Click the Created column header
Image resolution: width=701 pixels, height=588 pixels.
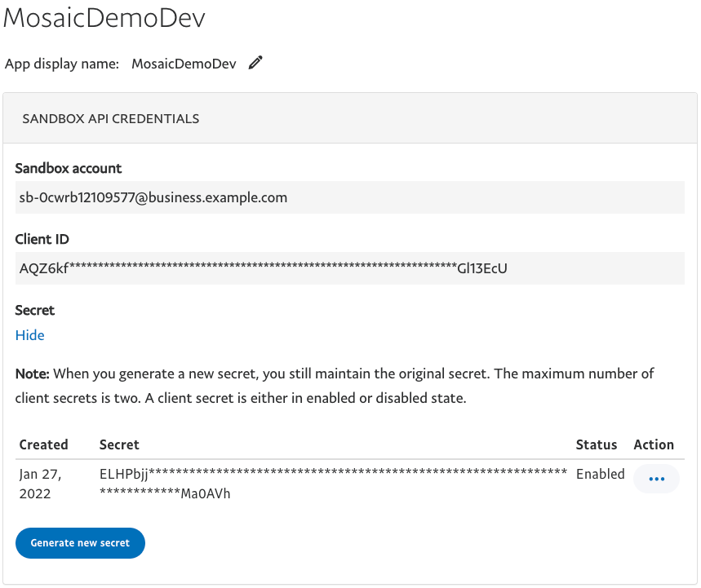(43, 444)
